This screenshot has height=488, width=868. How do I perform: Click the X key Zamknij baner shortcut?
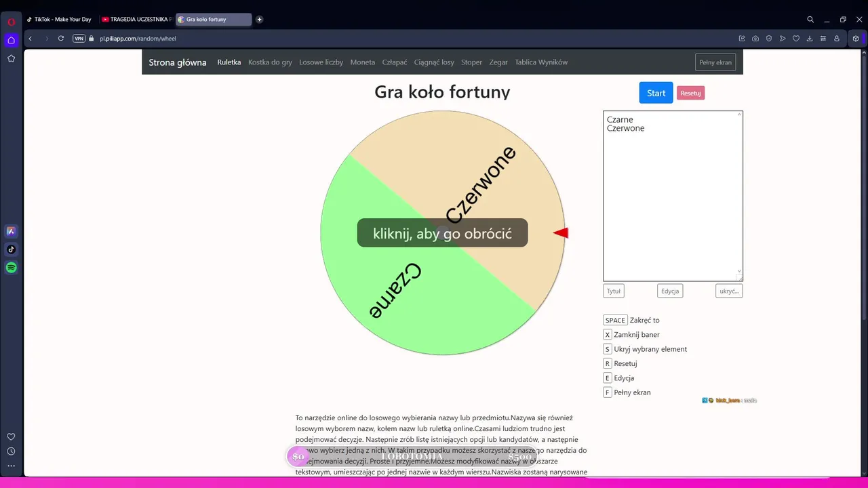(608, 334)
